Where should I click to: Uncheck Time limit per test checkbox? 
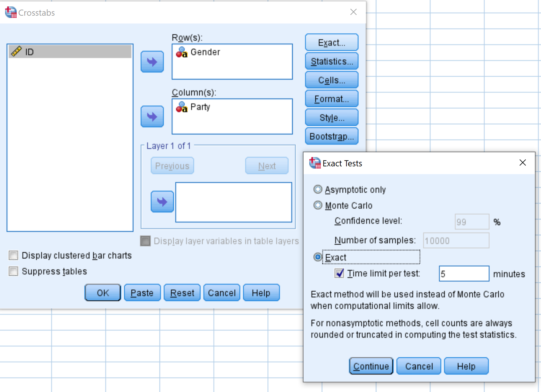point(339,273)
